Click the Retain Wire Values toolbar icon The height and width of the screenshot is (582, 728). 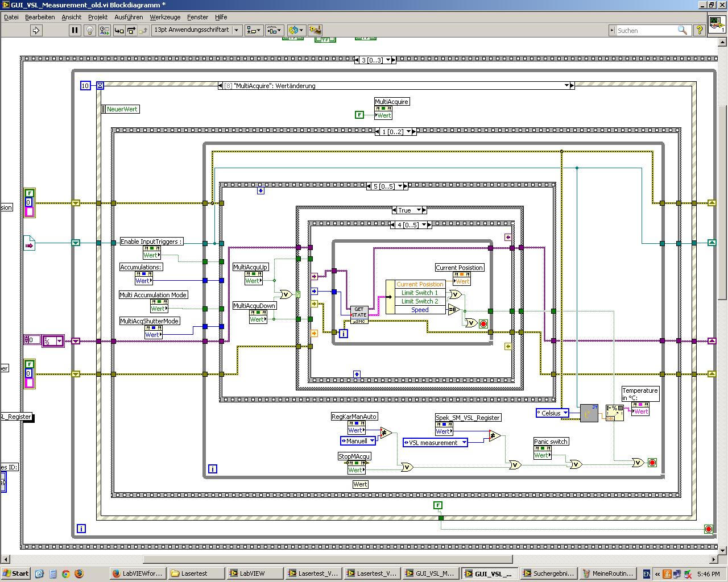[104, 30]
